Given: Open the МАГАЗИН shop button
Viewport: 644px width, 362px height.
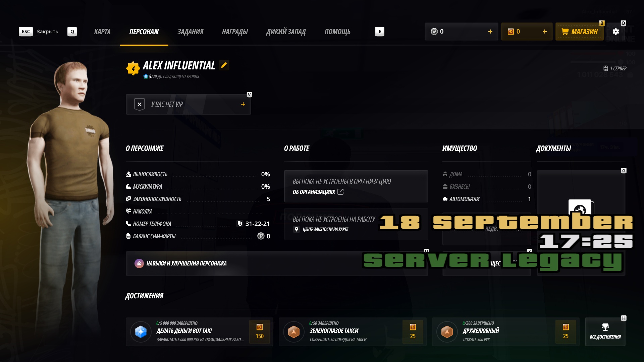Looking at the screenshot, I should tap(579, 32).
